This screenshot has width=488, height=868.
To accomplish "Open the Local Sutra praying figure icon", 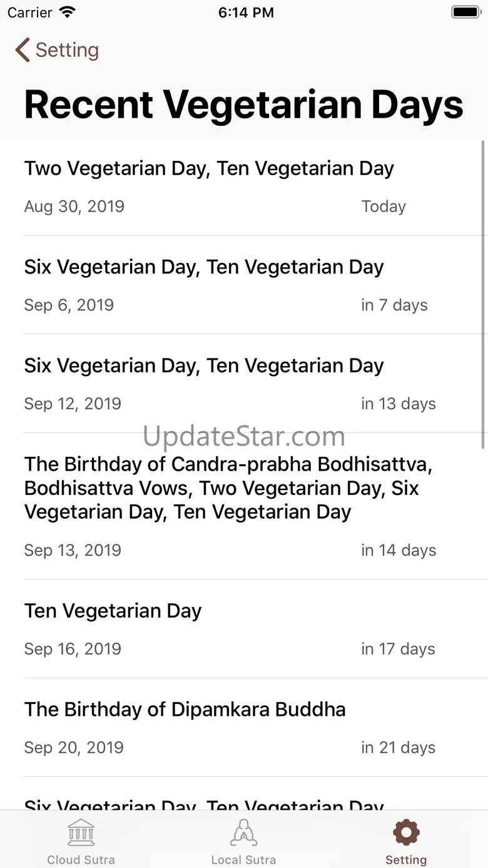I will point(243,833).
